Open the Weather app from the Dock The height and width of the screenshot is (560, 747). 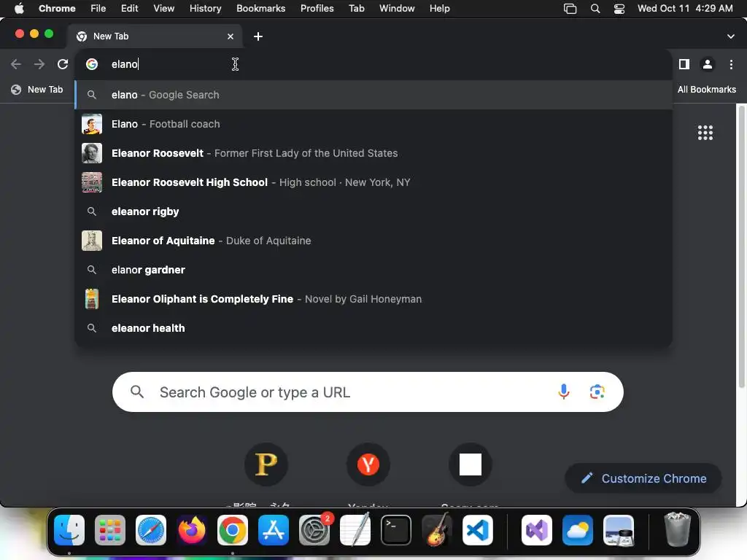[578, 530]
